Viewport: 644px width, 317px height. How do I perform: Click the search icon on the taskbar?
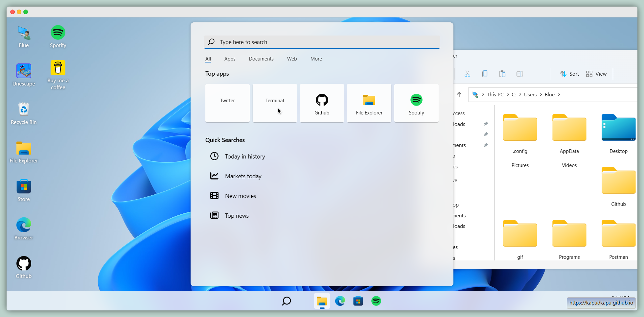pos(286,301)
